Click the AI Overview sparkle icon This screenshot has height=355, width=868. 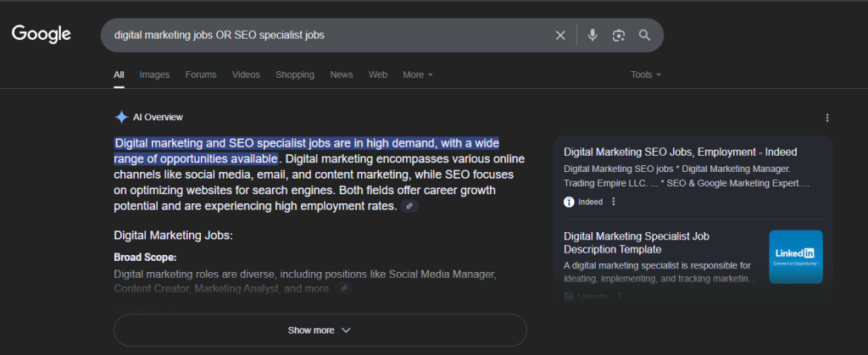tap(121, 117)
